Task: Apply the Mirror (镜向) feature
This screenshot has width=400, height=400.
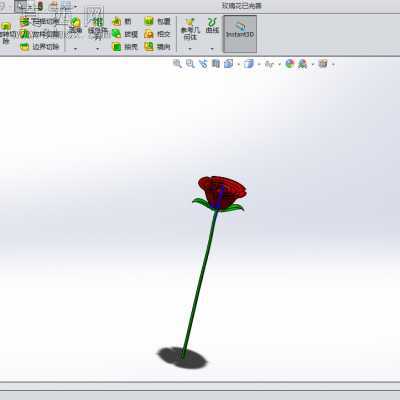Action: pos(157,47)
